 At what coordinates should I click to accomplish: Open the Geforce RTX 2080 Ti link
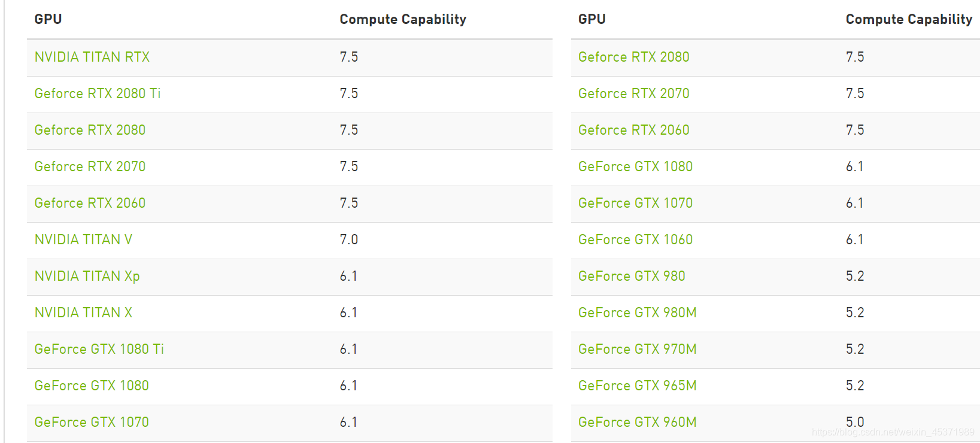(98, 93)
